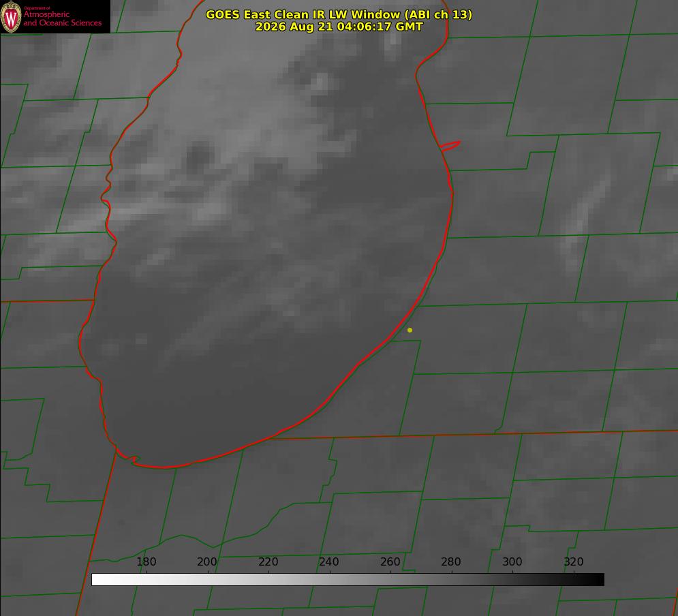
Task: Open the Atmospheric and Oceanic Sciences text
Action: point(62,18)
